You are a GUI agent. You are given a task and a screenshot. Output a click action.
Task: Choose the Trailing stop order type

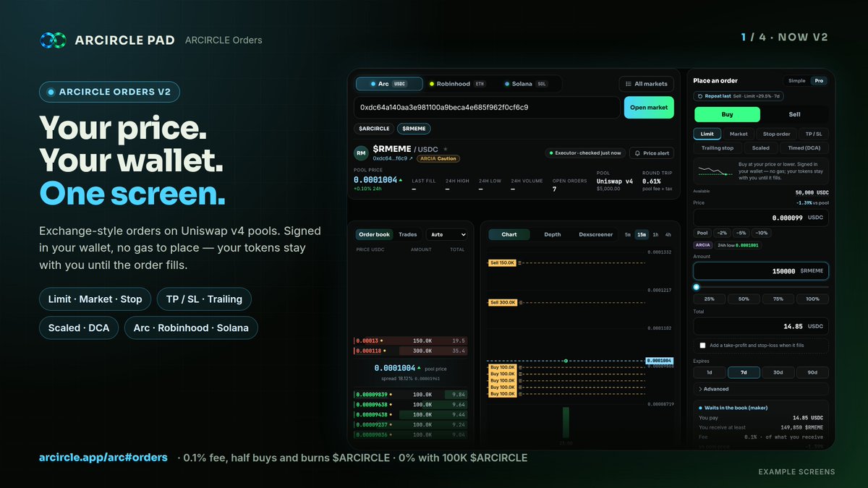[x=717, y=147]
